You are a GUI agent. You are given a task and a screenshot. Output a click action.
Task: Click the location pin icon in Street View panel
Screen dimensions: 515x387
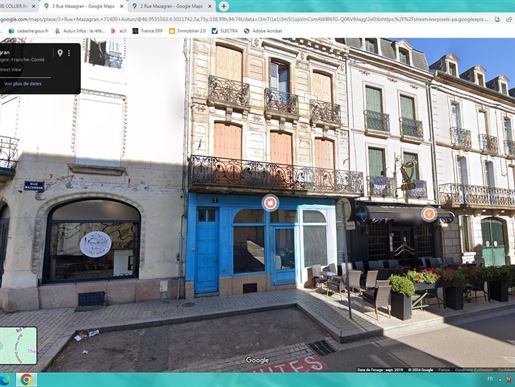(60, 53)
